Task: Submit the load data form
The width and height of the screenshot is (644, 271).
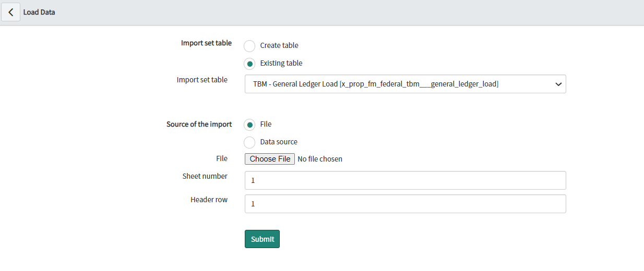Action: click(262, 239)
